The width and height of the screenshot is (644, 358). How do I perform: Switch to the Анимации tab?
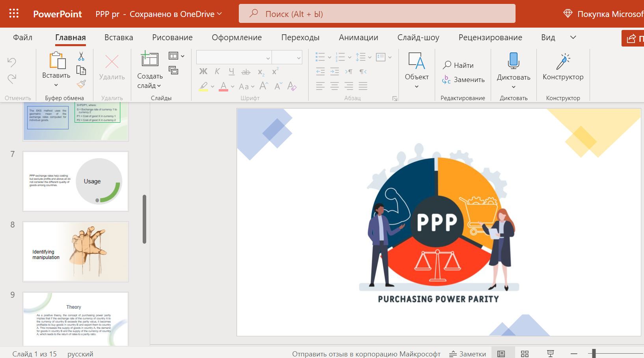pos(358,37)
